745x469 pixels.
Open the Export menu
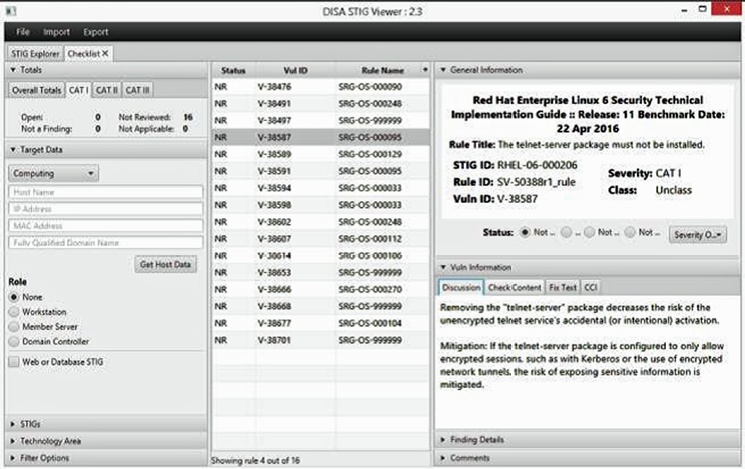[96, 32]
